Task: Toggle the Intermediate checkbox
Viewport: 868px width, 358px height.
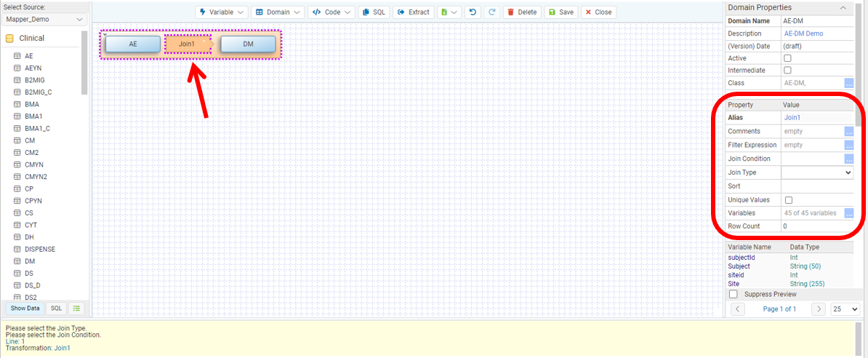Action: tap(788, 71)
